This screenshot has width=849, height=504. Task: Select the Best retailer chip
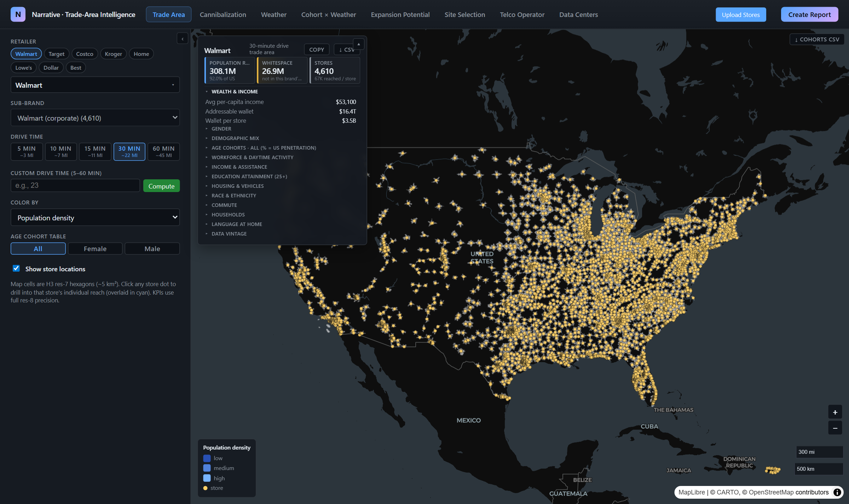(76, 68)
